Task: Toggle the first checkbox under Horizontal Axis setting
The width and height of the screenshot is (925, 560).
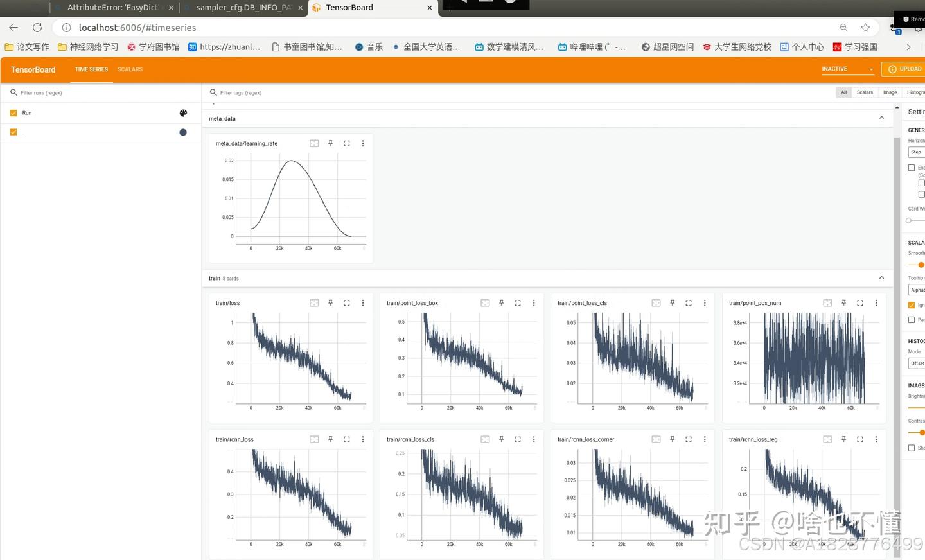Action: pyautogui.click(x=911, y=168)
